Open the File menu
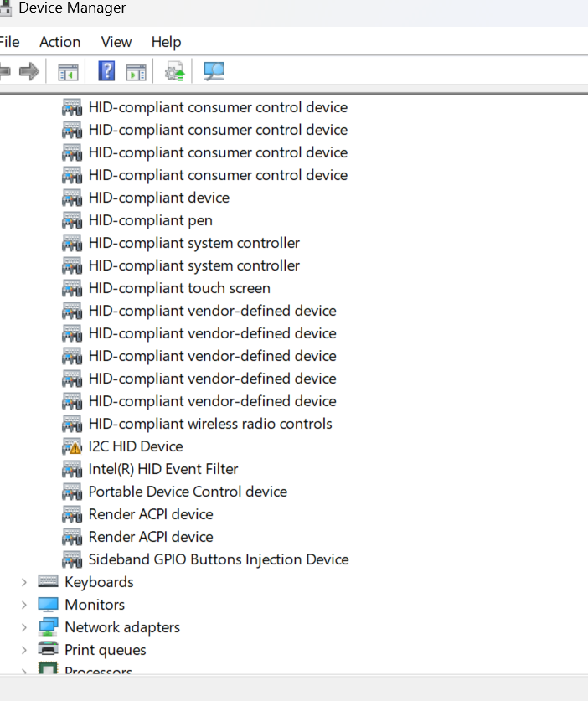The width and height of the screenshot is (588, 701). [9, 42]
